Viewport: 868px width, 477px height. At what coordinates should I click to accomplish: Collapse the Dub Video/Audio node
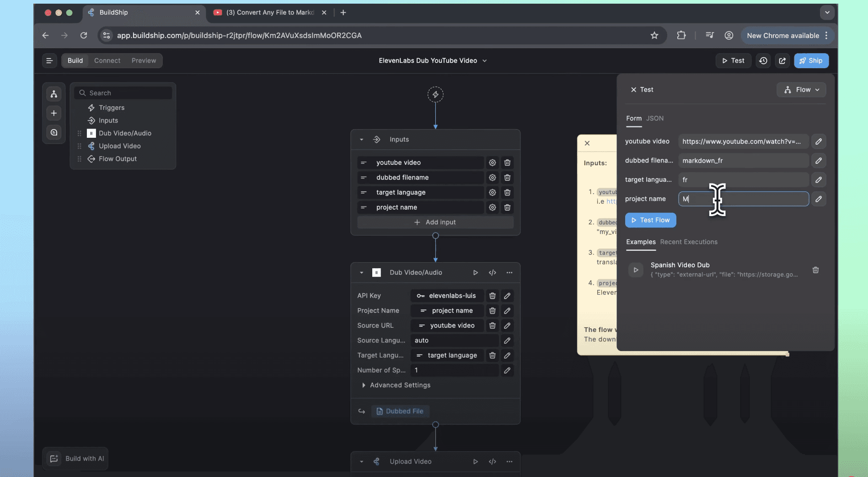tap(362, 272)
